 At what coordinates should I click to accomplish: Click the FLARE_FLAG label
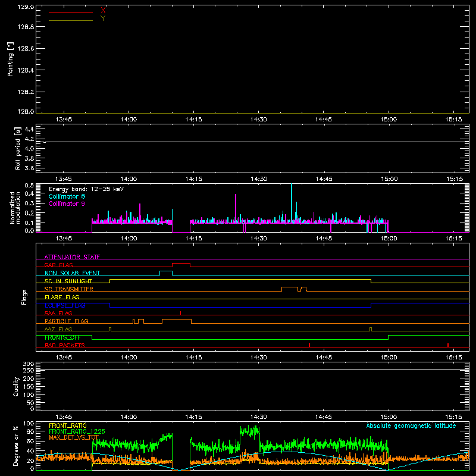(x=62, y=297)
